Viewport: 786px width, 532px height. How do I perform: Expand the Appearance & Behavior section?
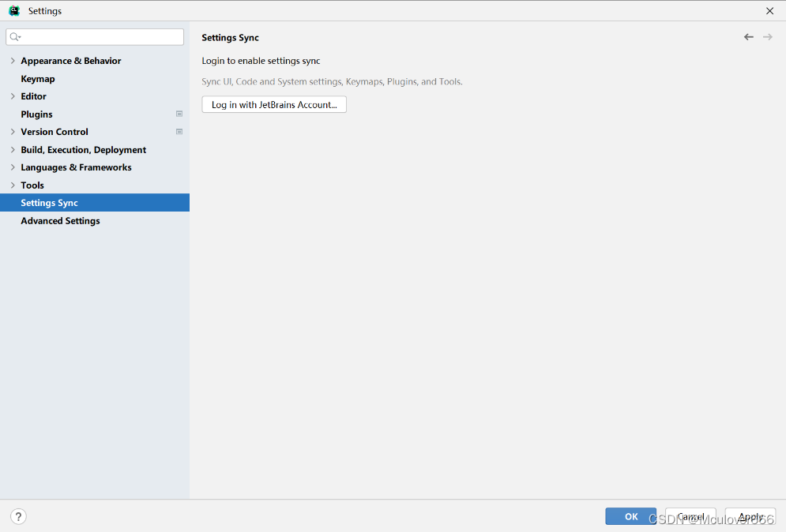tap(13, 61)
